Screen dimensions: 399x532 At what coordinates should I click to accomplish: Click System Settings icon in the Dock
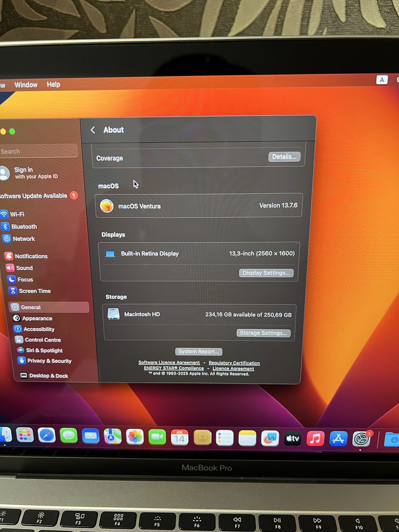point(362,439)
